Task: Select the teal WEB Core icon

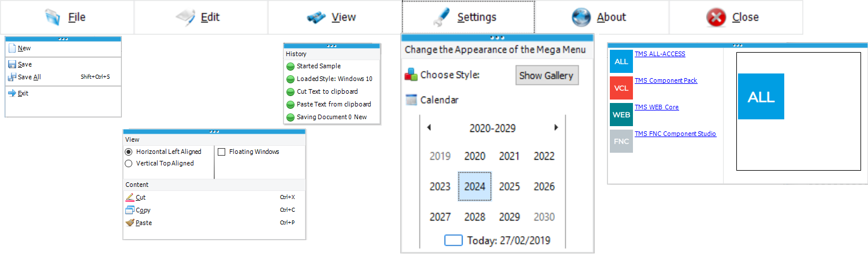Action: (621, 115)
